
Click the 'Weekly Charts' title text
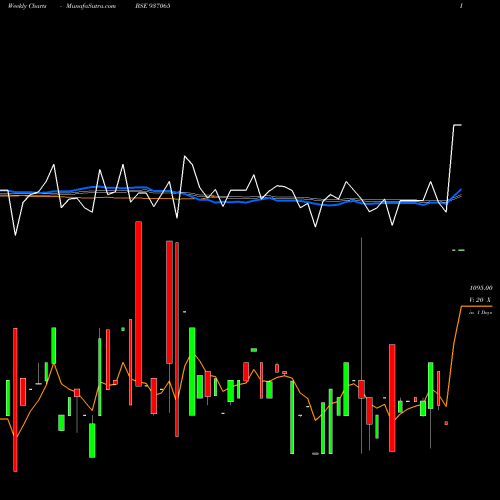[x=27, y=6]
